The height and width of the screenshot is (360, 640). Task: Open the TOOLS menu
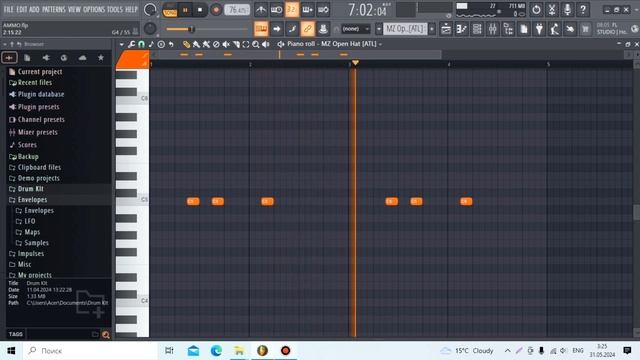pos(115,9)
